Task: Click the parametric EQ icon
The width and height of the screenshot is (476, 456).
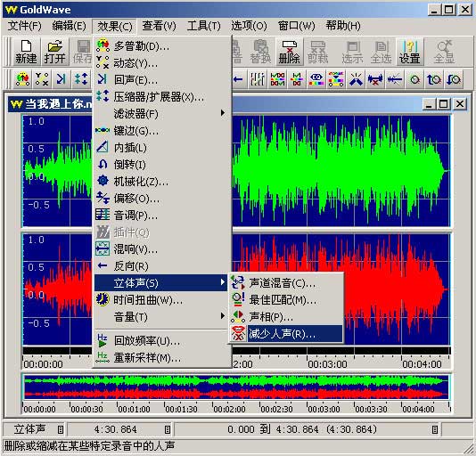Action: [x=316, y=79]
